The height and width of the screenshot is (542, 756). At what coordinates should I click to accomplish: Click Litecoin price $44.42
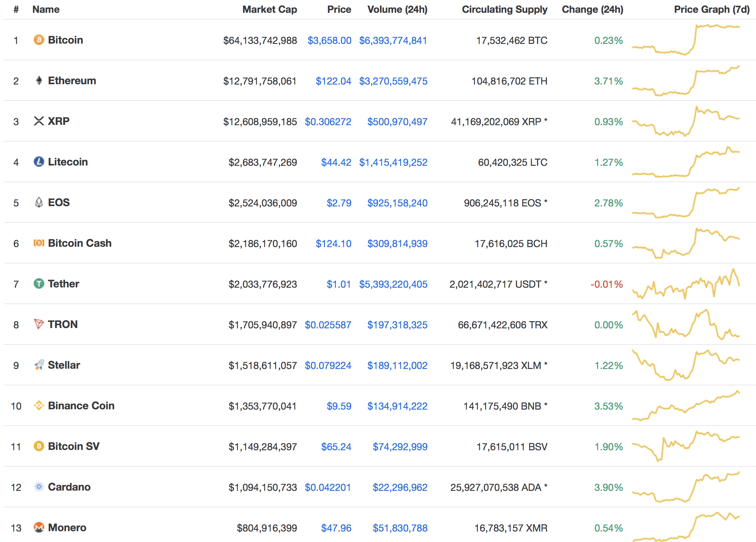pos(336,163)
